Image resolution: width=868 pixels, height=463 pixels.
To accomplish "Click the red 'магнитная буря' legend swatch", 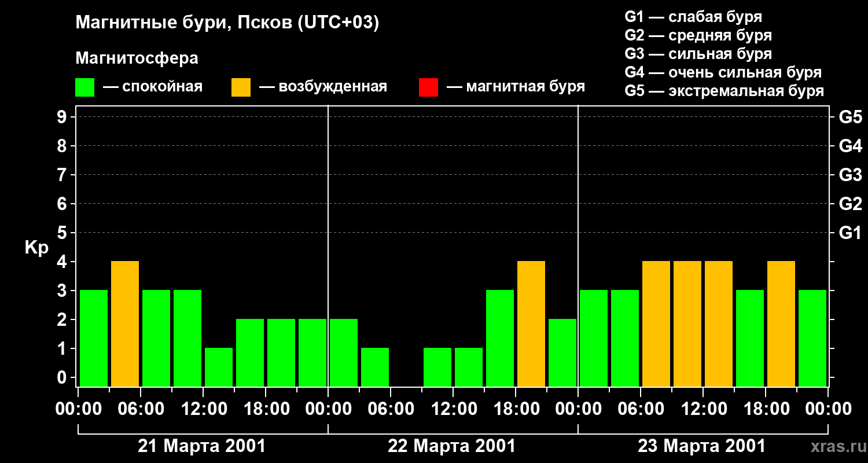I will pyautogui.click(x=428, y=87).
